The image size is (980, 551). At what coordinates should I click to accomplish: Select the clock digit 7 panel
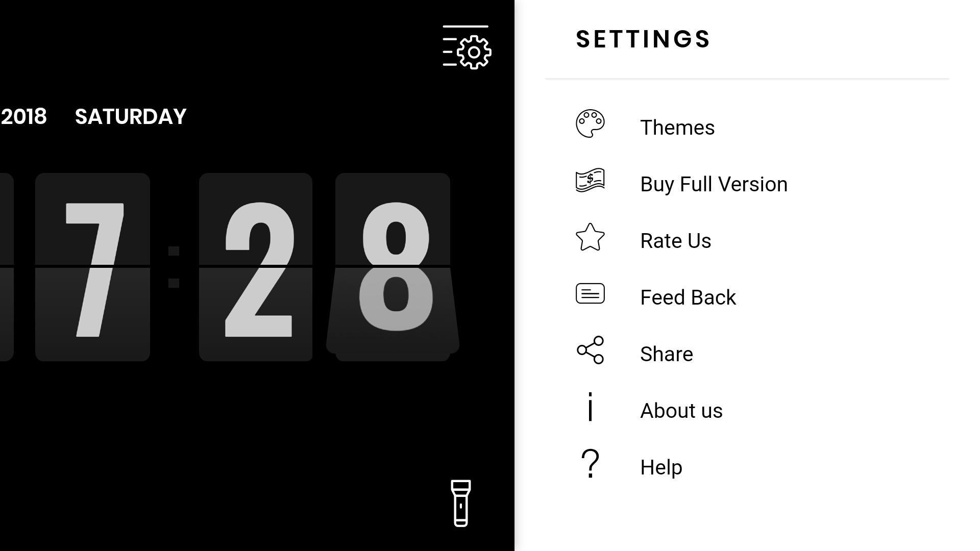point(92,266)
